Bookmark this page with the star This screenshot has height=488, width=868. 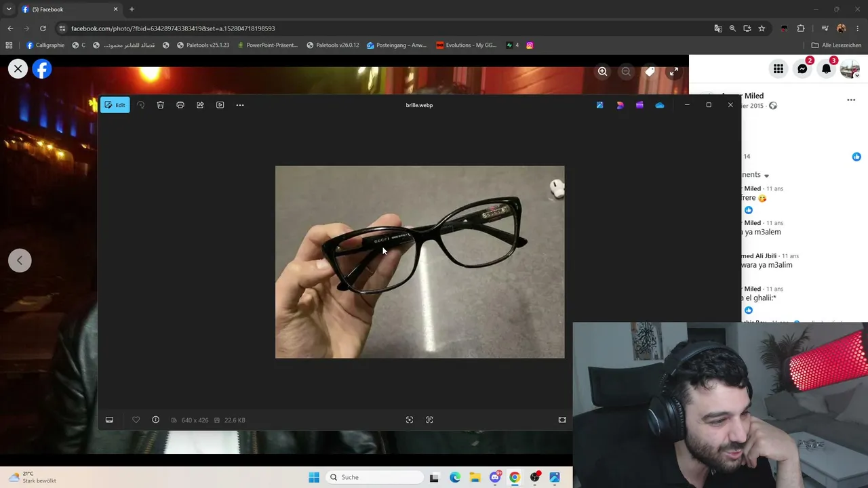(x=762, y=28)
